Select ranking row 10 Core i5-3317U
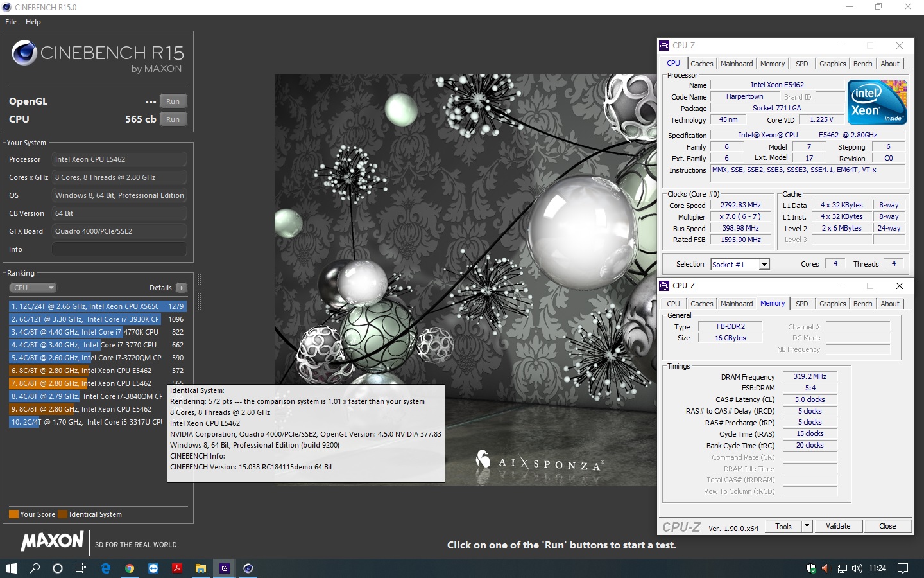Image resolution: width=924 pixels, height=578 pixels. [88, 422]
